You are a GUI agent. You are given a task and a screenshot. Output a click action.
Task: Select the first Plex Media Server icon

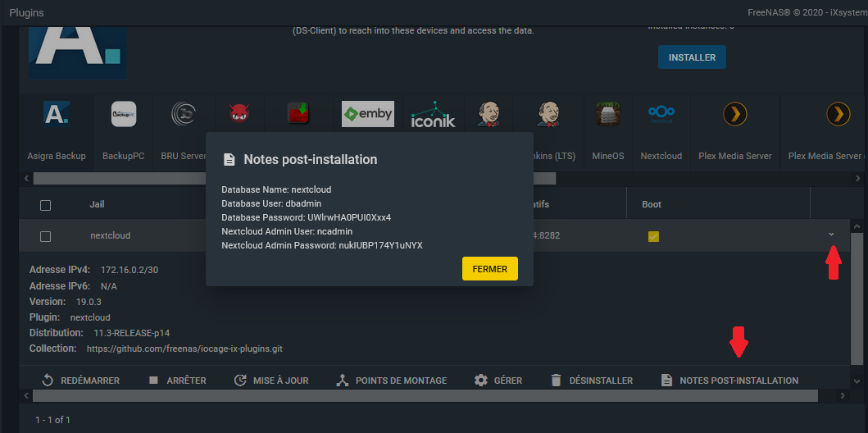[x=734, y=114]
